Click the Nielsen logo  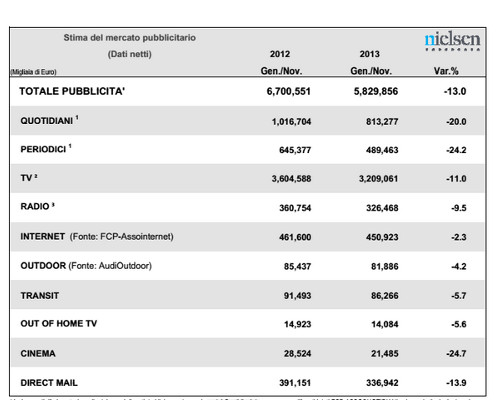452,41
